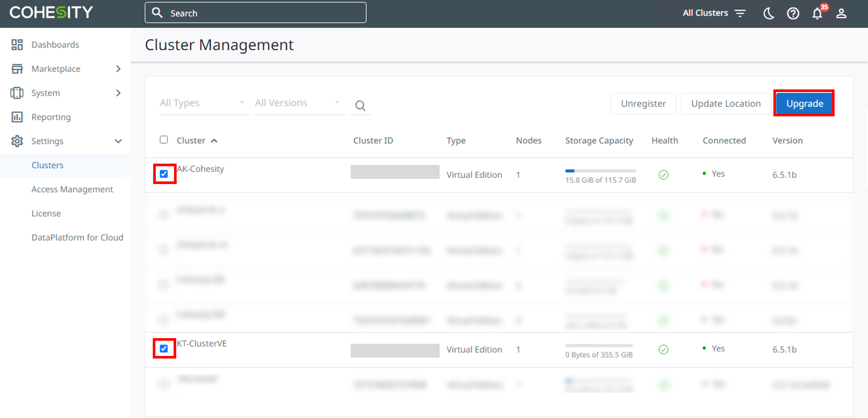This screenshot has height=418, width=868.
Task: Click '15.8 GiB of 115.7 GiB' text
Action: (x=600, y=180)
